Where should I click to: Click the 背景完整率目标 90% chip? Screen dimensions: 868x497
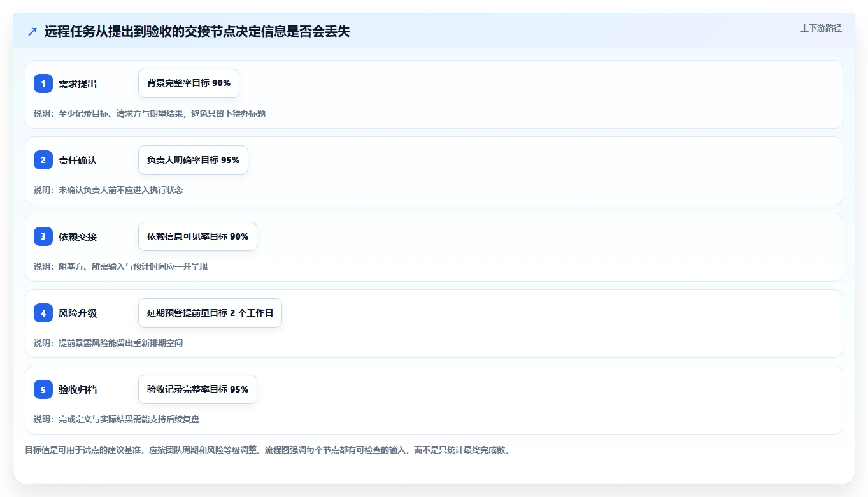(x=189, y=83)
